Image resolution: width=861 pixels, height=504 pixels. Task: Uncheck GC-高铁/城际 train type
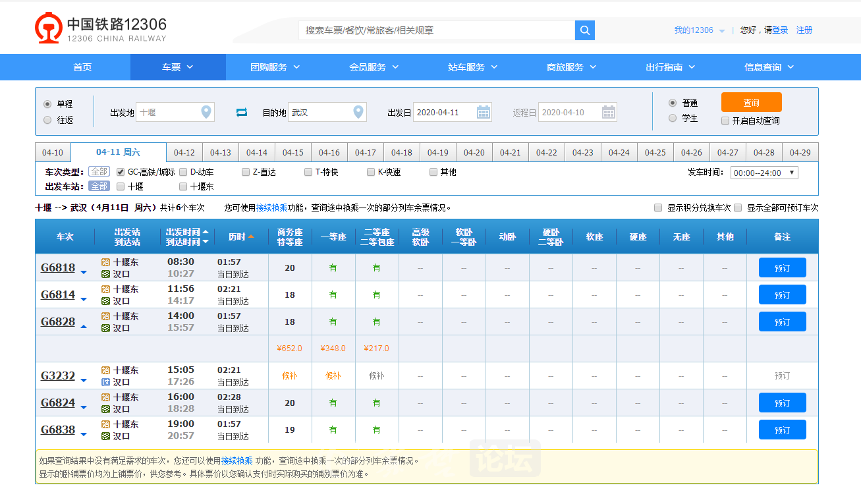[x=121, y=172]
